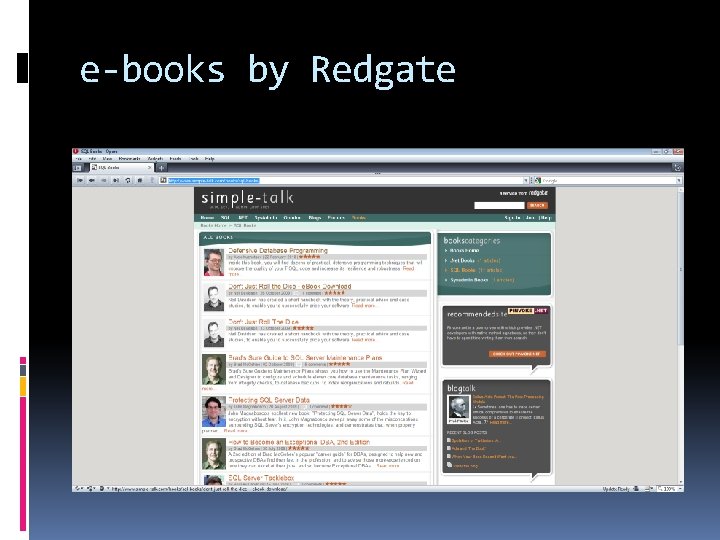Open the Tools menu
Viewport: 720px width, 540px height.
[x=195, y=159]
